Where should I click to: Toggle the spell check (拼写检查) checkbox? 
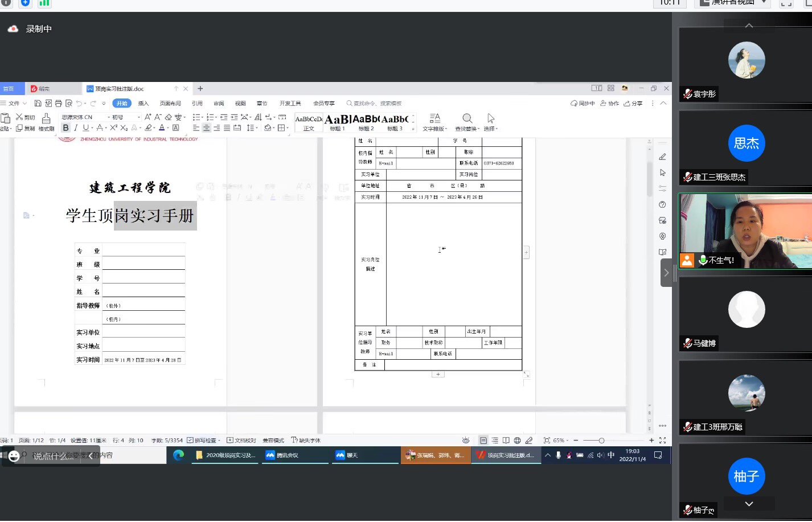(190, 441)
